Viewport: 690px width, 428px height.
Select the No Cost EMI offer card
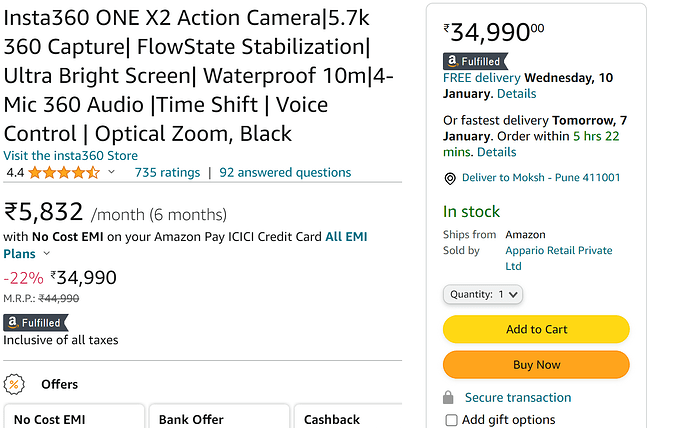coord(72,417)
